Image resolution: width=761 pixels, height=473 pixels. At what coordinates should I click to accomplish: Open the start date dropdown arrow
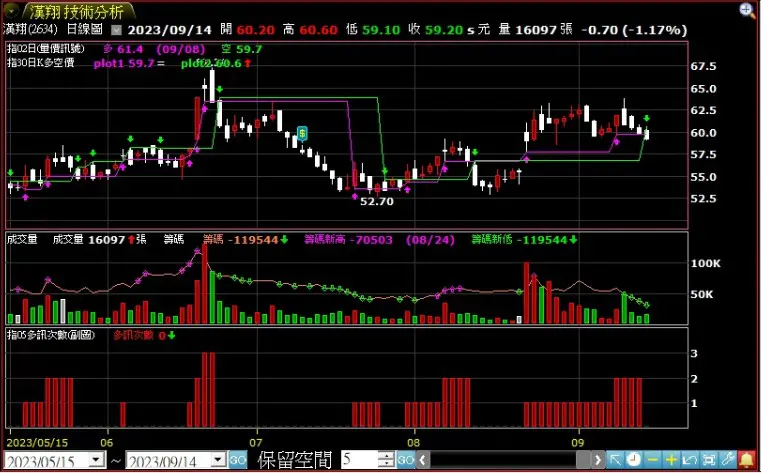[x=98, y=459]
